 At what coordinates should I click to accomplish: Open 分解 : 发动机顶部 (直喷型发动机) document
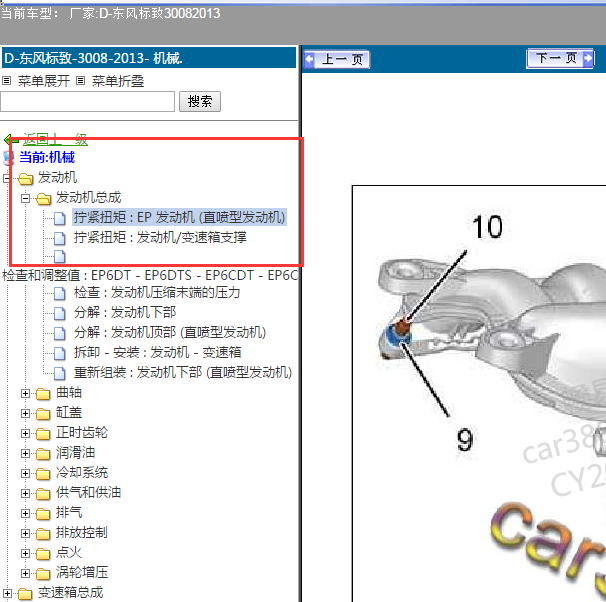(x=170, y=332)
